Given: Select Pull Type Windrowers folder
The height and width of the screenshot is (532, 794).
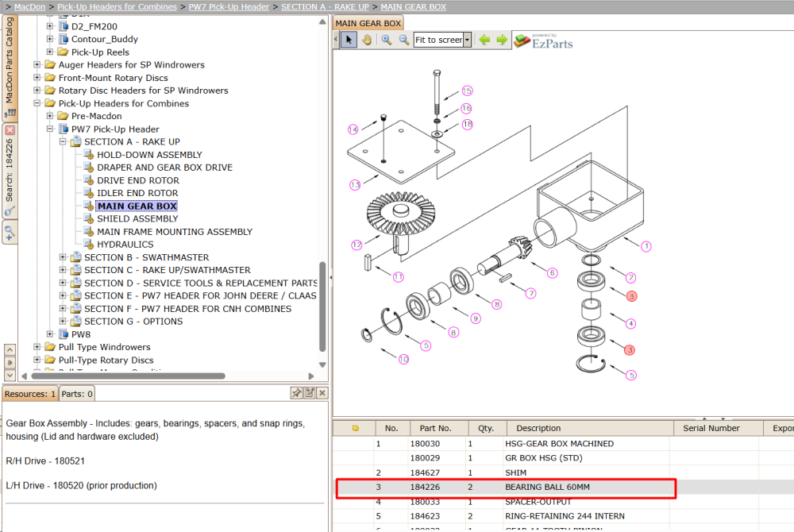Looking at the screenshot, I should pyautogui.click(x=104, y=347).
